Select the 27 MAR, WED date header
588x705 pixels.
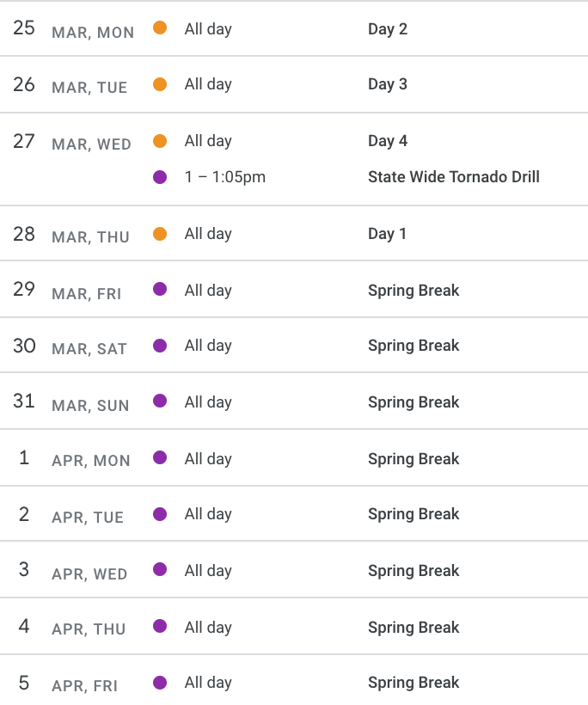pos(72,143)
